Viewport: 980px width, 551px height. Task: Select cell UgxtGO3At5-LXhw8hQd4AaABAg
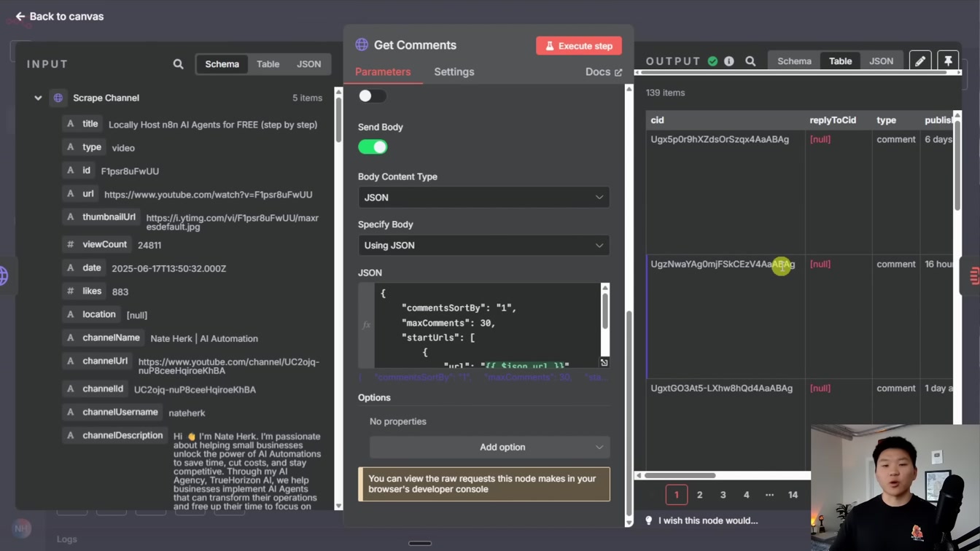(x=726, y=424)
